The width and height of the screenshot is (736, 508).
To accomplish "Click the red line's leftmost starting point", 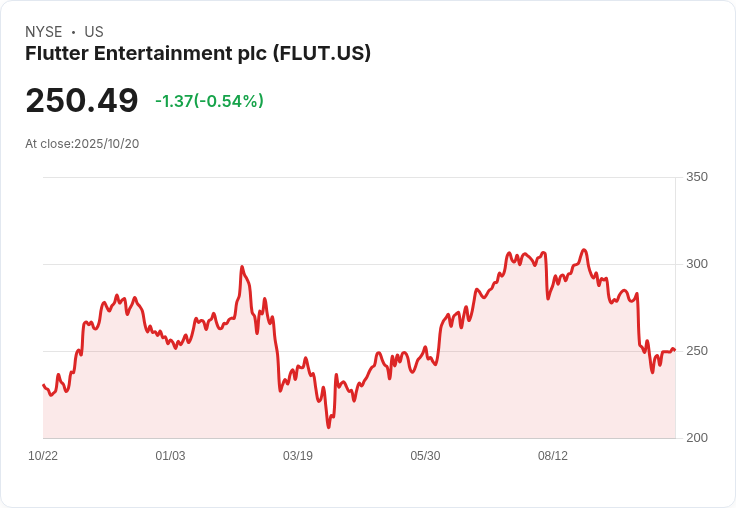I will pos(43,385).
